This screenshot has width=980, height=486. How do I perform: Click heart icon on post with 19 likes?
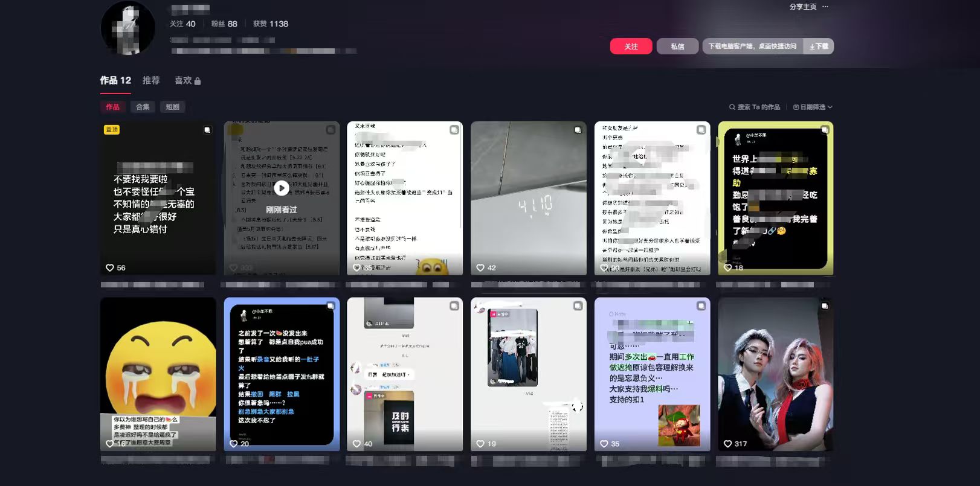coord(480,444)
